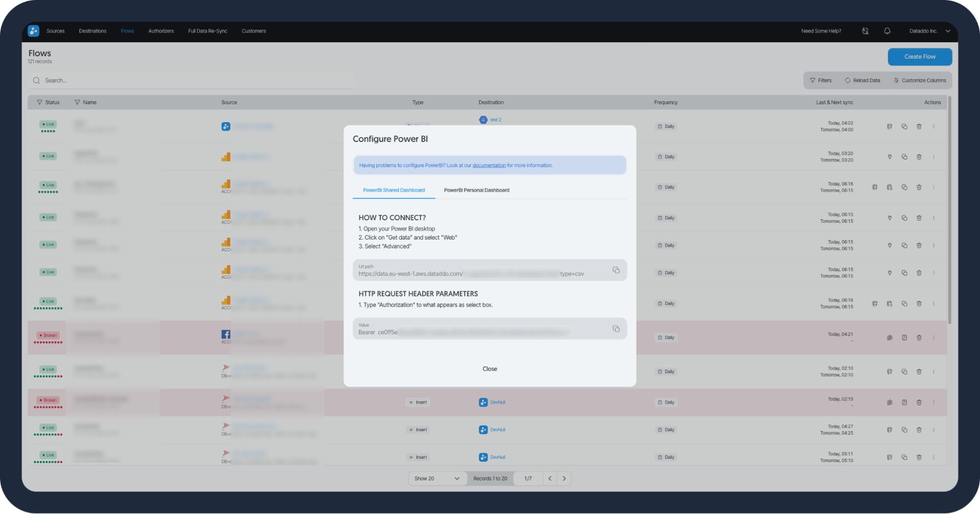Delete the flow synced Today 03:20
The image size is (980, 514).
(919, 157)
